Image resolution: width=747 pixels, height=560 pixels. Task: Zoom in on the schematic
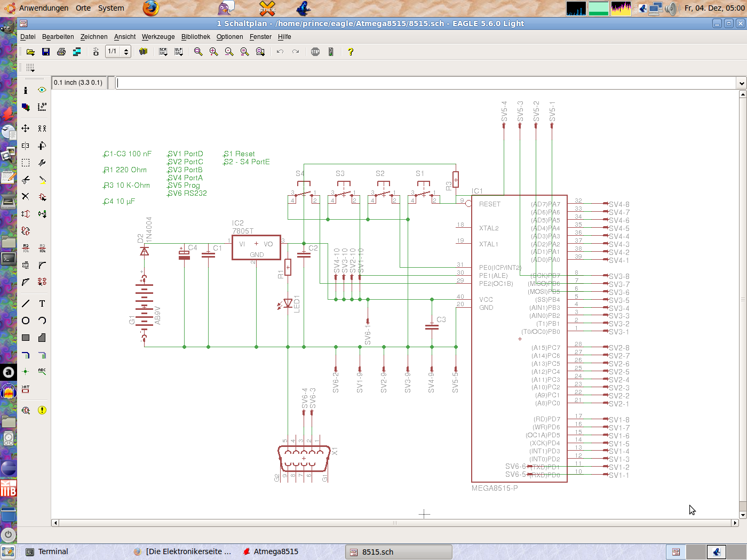point(214,52)
